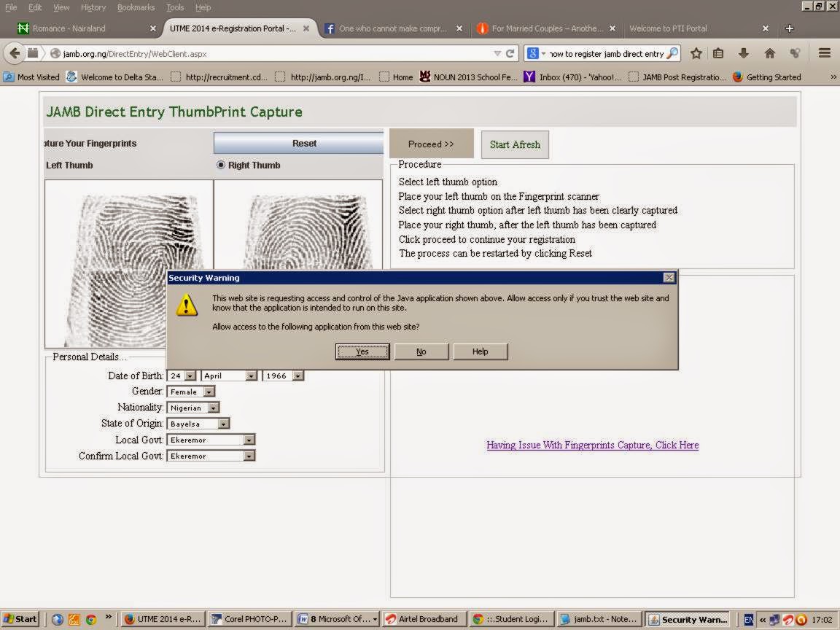840x630 pixels.
Task: Click the right thumb fingerprint image
Action: 298,225
